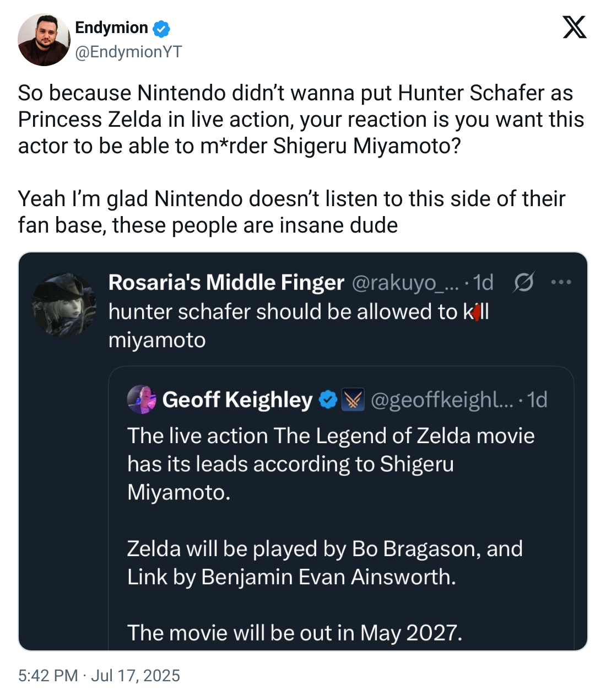This screenshot has width=606, height=700.
Task: Click Geoff Keighley's small avatar
Action: pyautogui.click(x=142, y=400)
